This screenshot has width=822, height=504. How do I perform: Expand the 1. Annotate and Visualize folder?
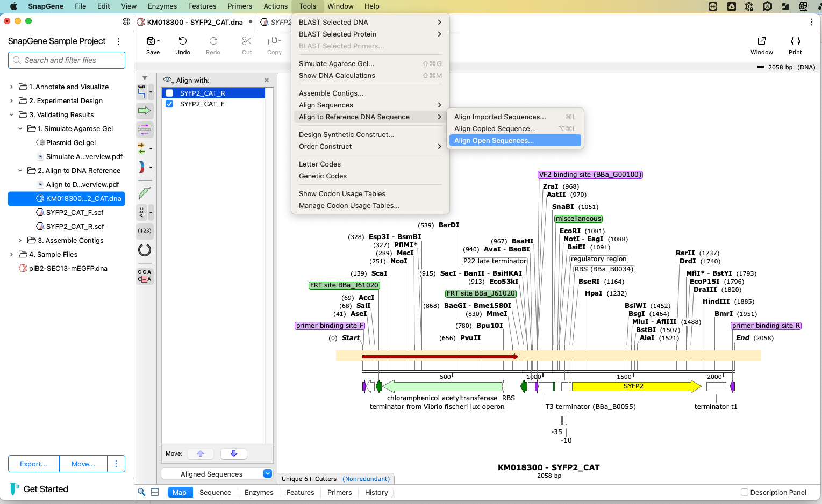point(12,87)
